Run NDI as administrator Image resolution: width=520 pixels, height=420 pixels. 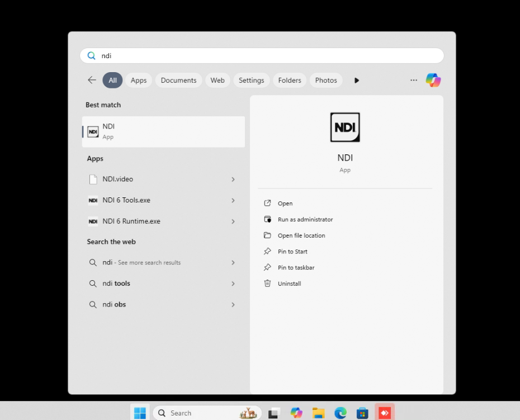(305, 220)
